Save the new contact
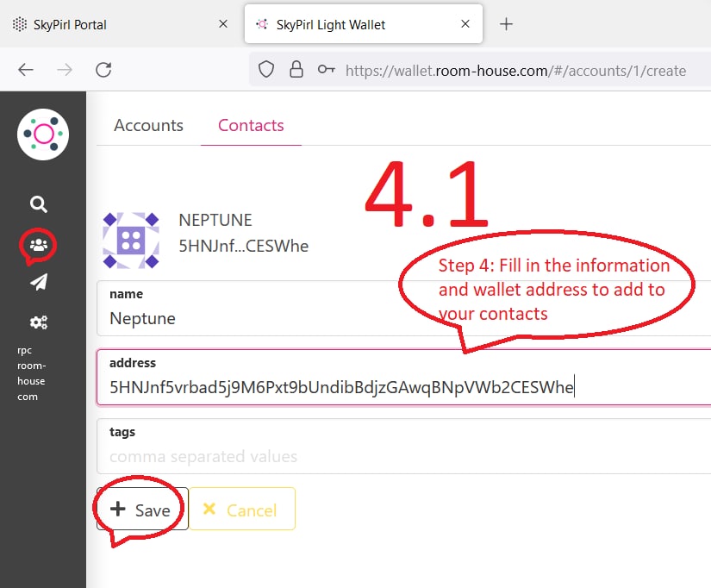This screenshot has width=711, height=588. point(142,510)
